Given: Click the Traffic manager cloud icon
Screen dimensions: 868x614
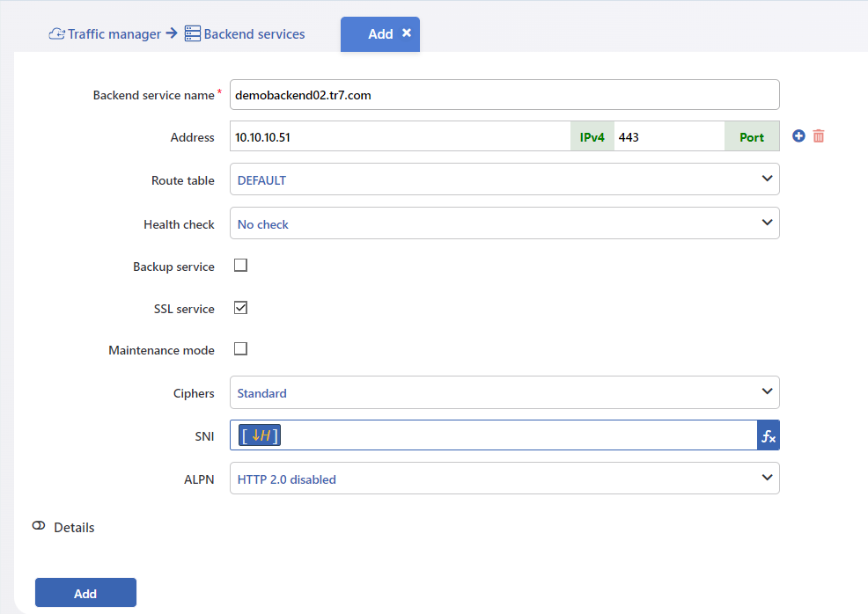Looking at the screenshot, I should 56,33.
